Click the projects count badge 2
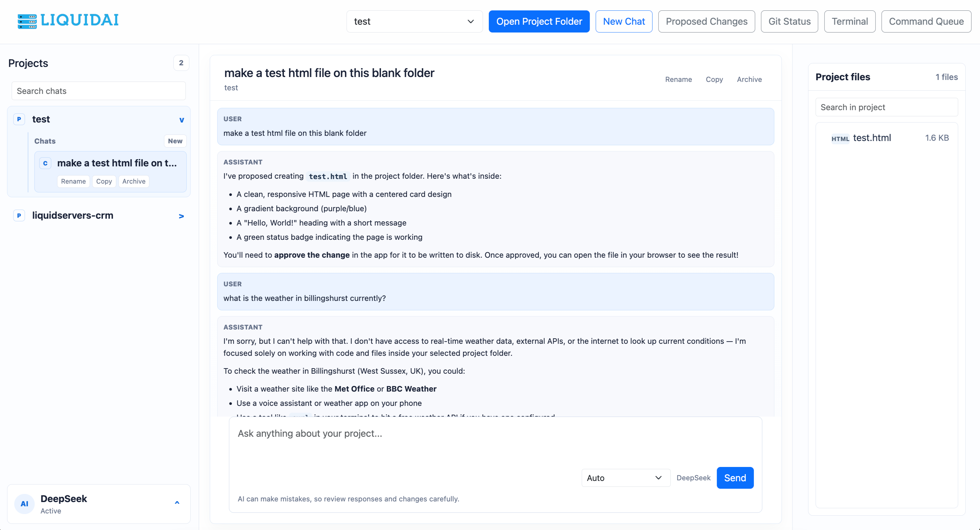Image resolution: width=980 pixels, height=530 pixels. [181, 63]
